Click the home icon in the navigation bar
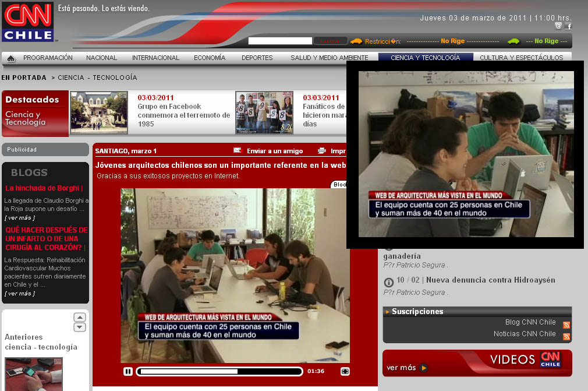588x391 pixels. (x=10, y=58)
